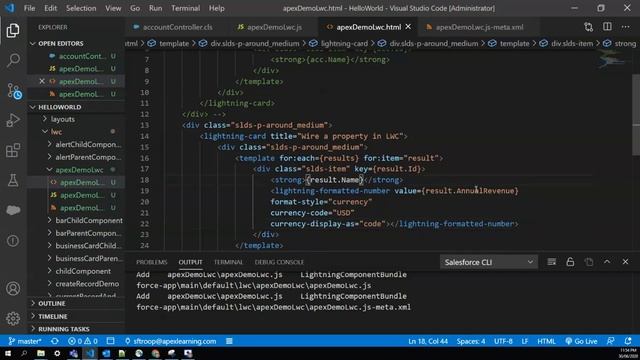This screenshot has height=360, width=640.
Task: Click the compare changes icon in editor toolbar
Action: pos(588,27)
